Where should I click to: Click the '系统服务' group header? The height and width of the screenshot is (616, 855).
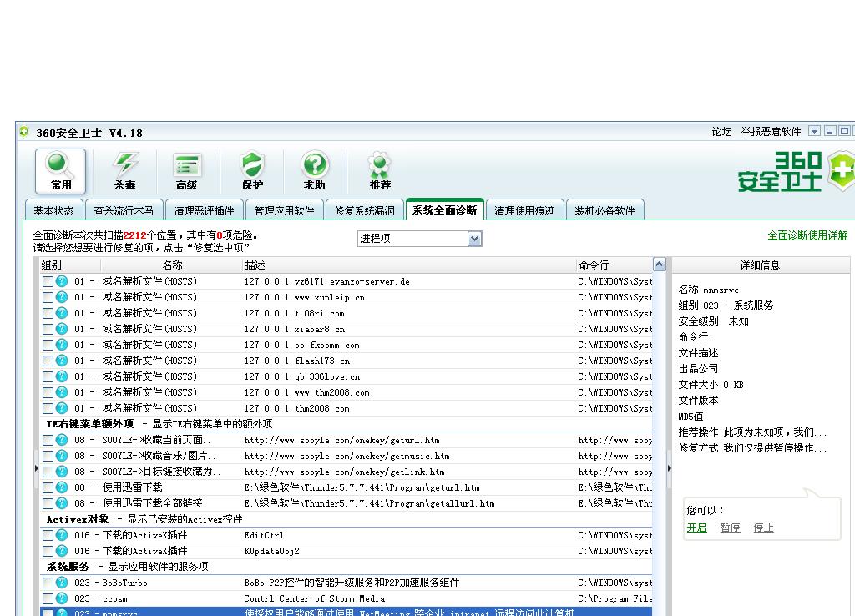click(68, 567)
